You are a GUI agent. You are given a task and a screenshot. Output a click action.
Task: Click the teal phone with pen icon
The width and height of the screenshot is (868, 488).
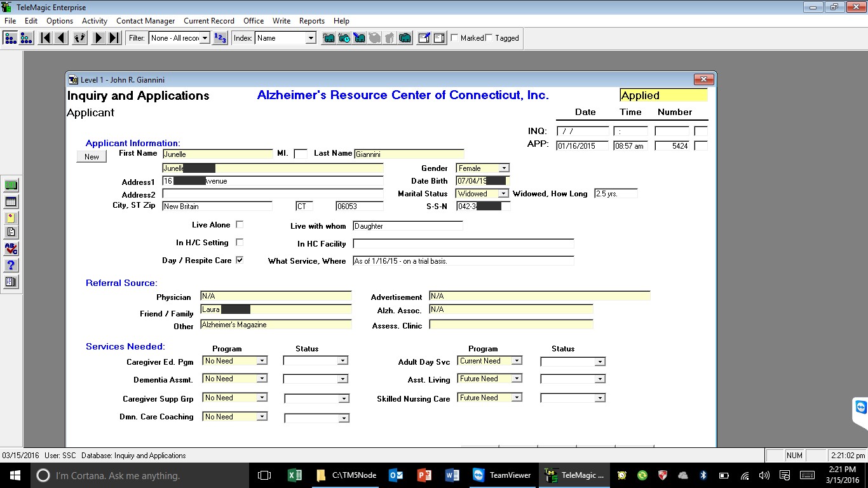359,38
